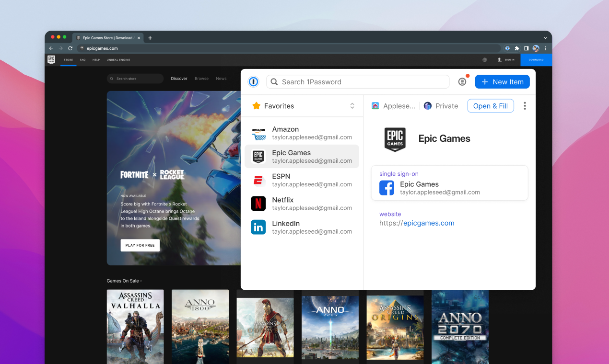
Task: Click the globe language icon on Epic site
Action: [485, 60]
